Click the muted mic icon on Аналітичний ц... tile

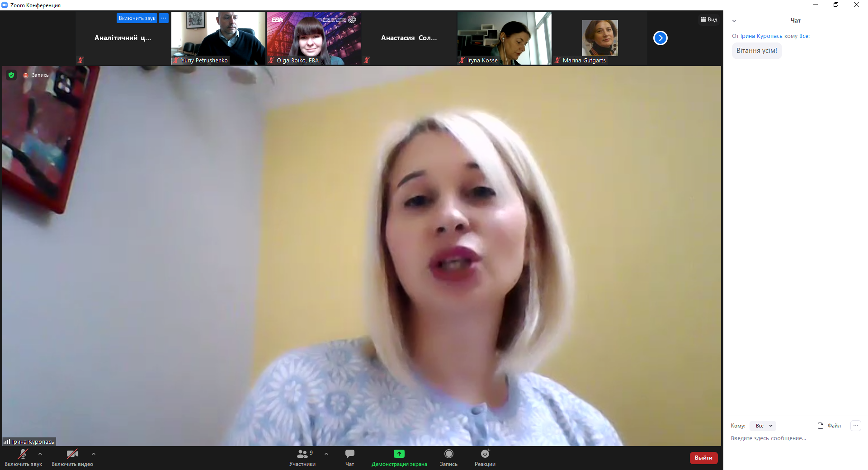click(80, 60)
